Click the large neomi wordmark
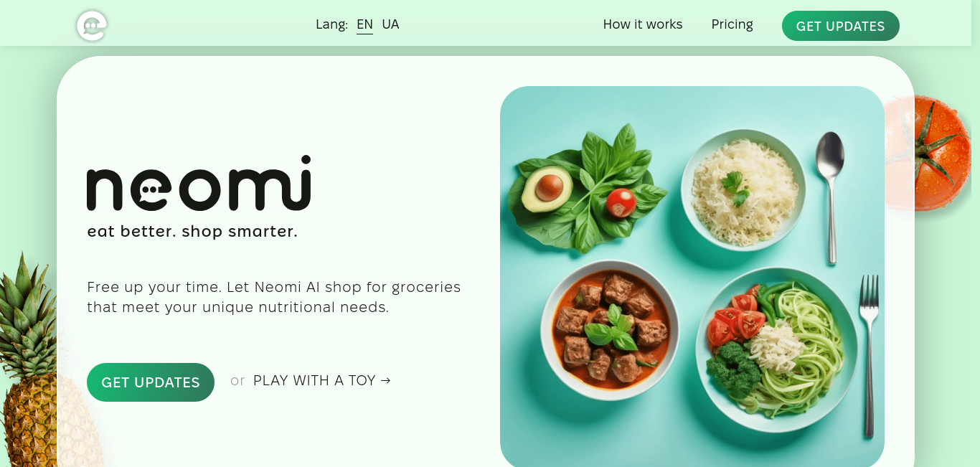Image resolution: width=980 pixels, height=467 pixels. click(x=199, y=183)
